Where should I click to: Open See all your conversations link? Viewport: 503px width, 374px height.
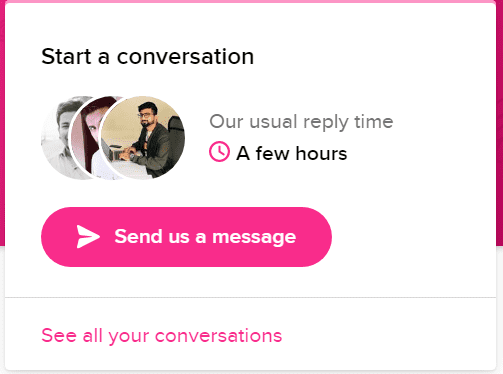tap(162, 336)
